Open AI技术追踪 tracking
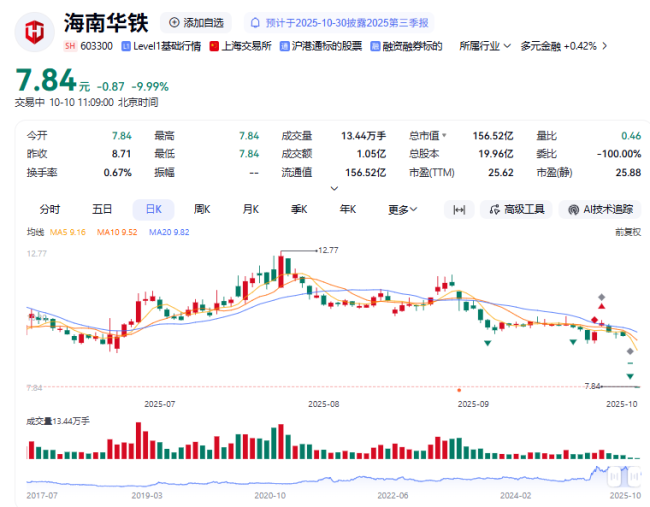The height and width of the screenshot is (507, 650). [x=600, y=209]
